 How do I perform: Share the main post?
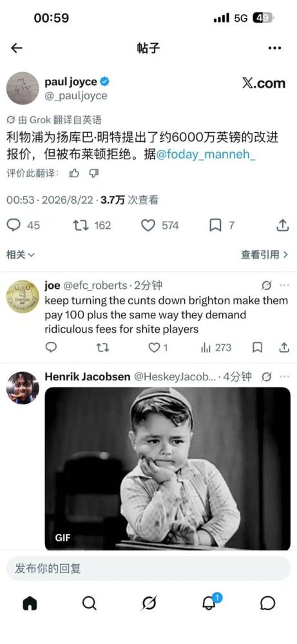pos(283,225)
